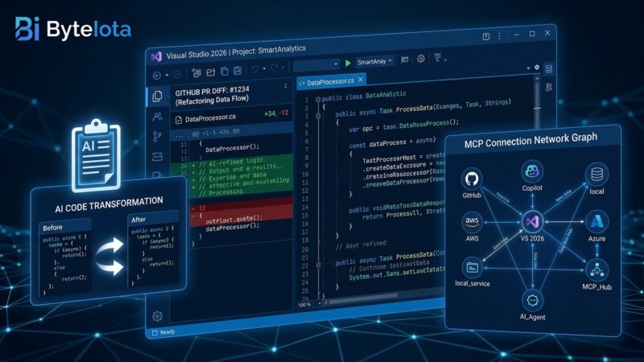Click the '// Asyt refined' comment
This screenshot has width=644, height=362.
[361, 245]
